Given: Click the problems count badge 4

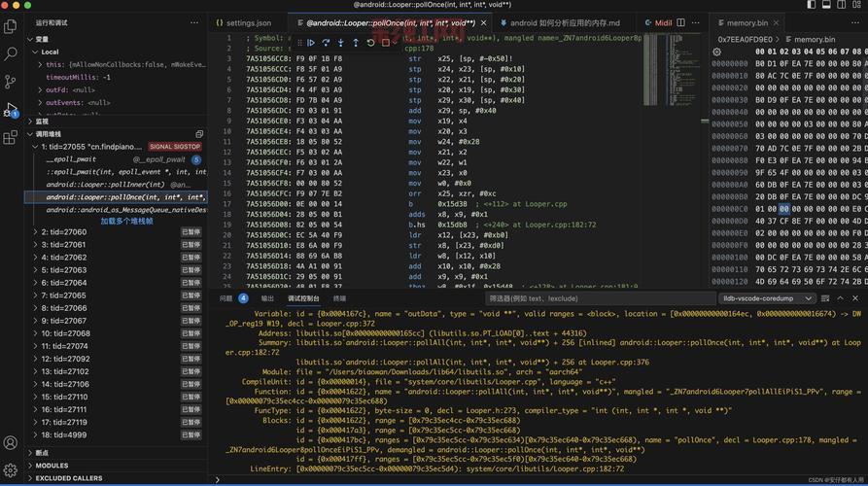Looking at the screenshot, I should pos(243,298).
